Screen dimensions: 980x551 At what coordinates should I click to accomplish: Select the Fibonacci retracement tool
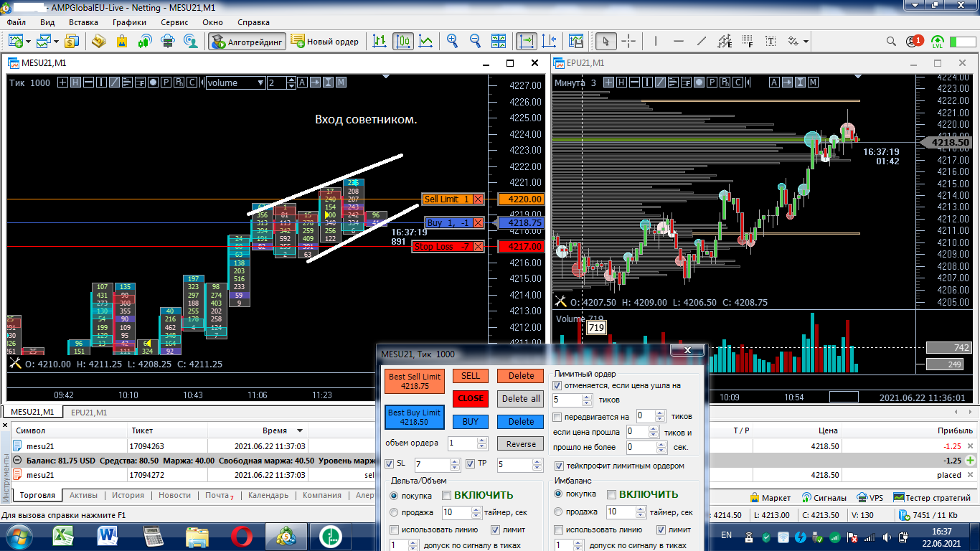tap(748, 41)
